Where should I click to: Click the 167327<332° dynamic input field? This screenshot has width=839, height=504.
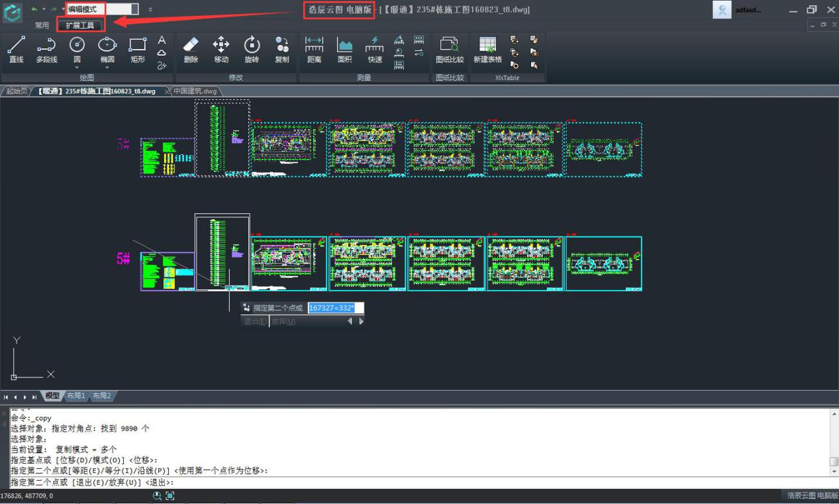tap(336, 308)
